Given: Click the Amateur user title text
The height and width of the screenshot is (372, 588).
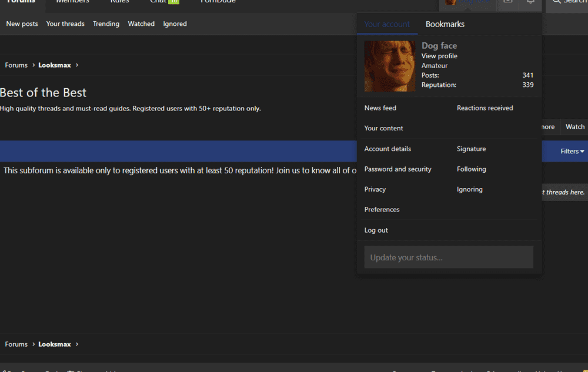Looking at the screenshot, I should (435, 66).
